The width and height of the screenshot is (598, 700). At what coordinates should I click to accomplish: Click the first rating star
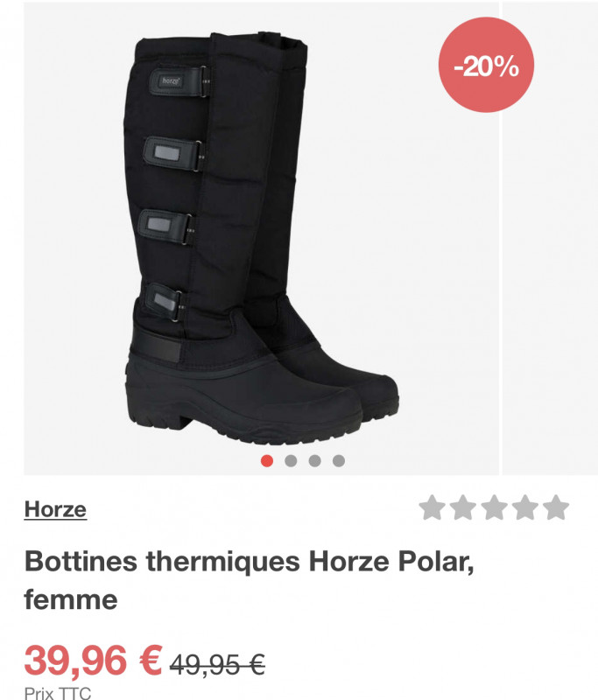pyautogui.click(x=433, y=507)
